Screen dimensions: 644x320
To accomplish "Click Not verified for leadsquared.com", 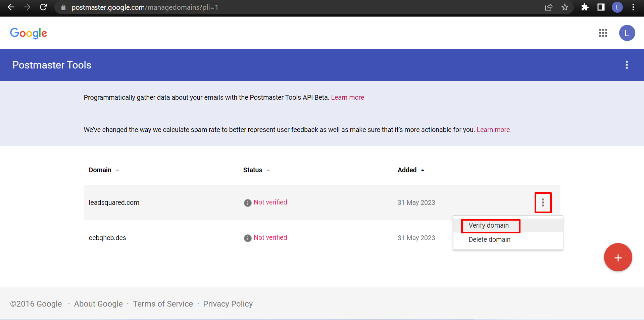I will (270, 202).
